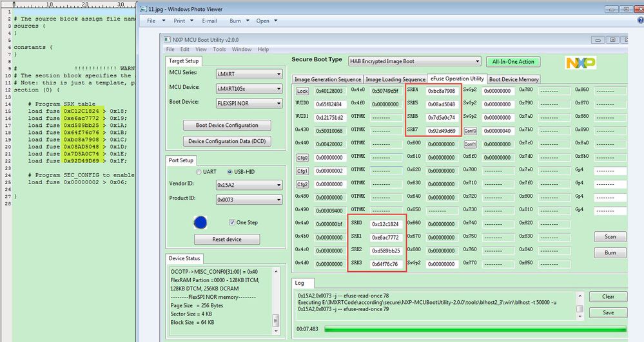Screen dimensions: 644x342
Task: Open the Boot Utility File menu
Action: click(x=170, y=49)
